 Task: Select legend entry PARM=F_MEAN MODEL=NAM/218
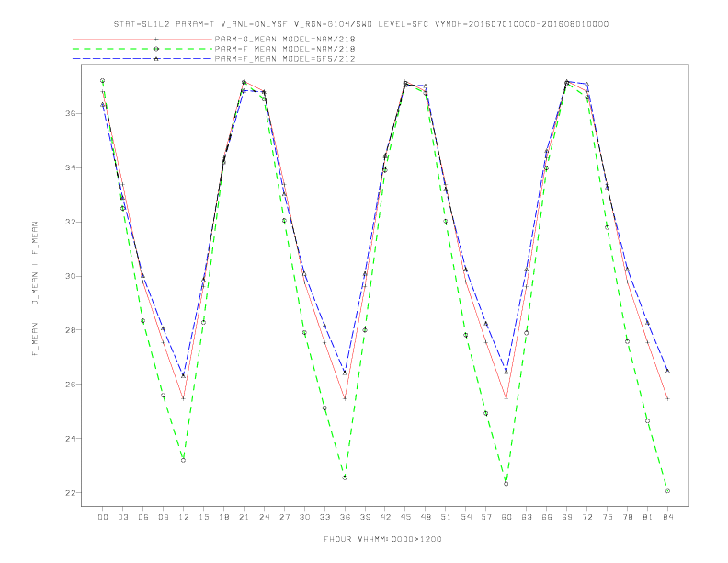click(x=285, y=49)
